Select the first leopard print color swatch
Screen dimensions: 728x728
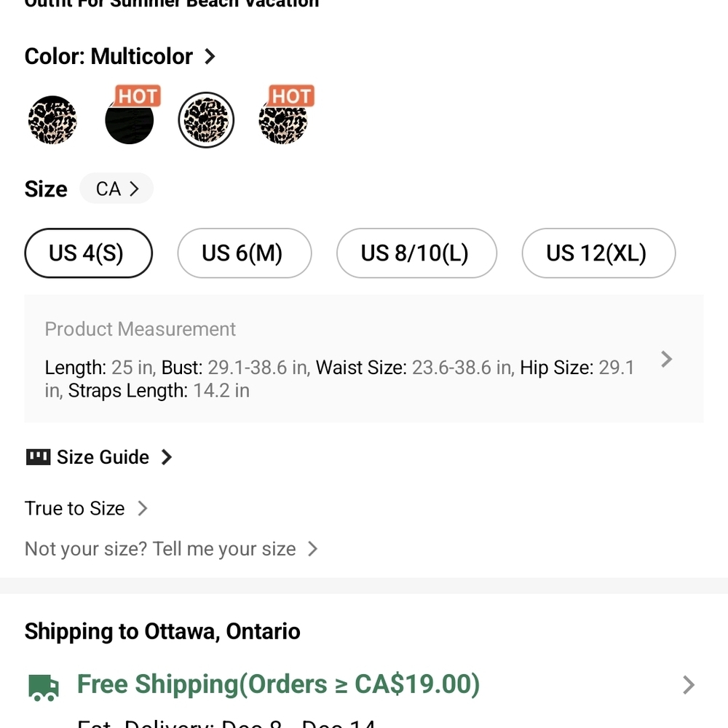(x=52, y=120)
